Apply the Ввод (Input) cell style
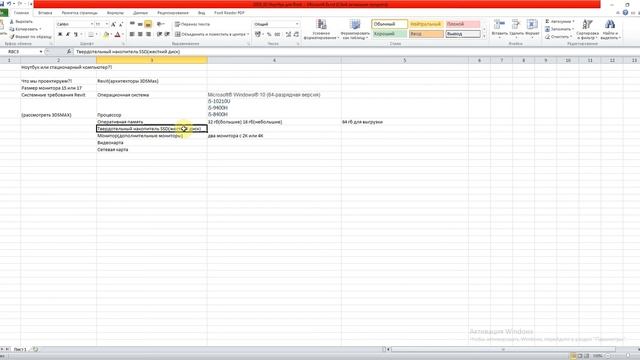The height and width of the screenshot is (360, 640). coord(426,34)
